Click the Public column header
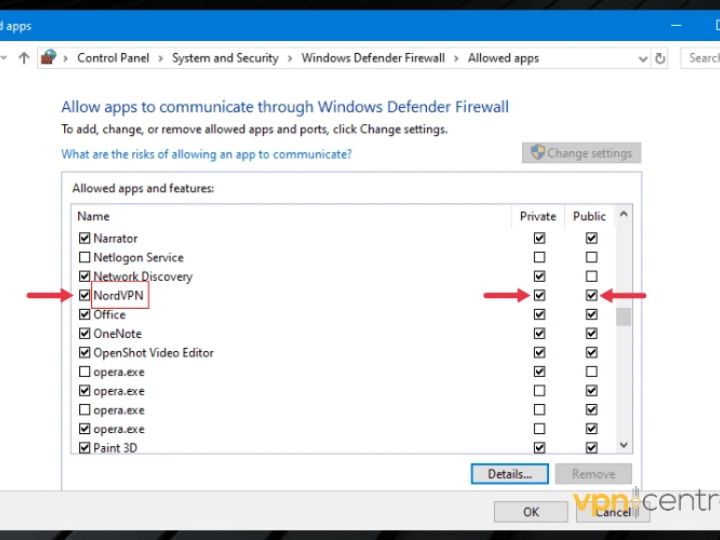The width and height of the screenshot is (720, 540). (x=589, y=216)
